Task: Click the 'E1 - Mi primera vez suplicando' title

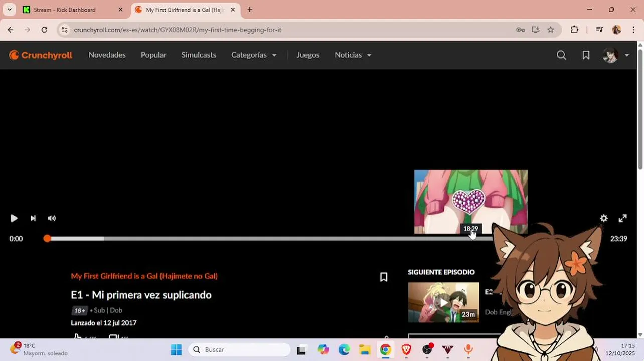Action: [141, 295]
